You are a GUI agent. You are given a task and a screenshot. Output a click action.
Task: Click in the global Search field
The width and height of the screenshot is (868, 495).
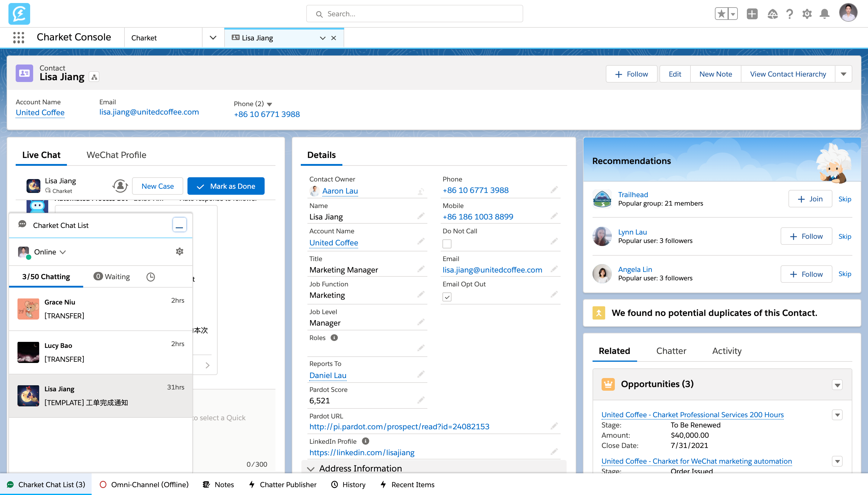click(415, 14)
